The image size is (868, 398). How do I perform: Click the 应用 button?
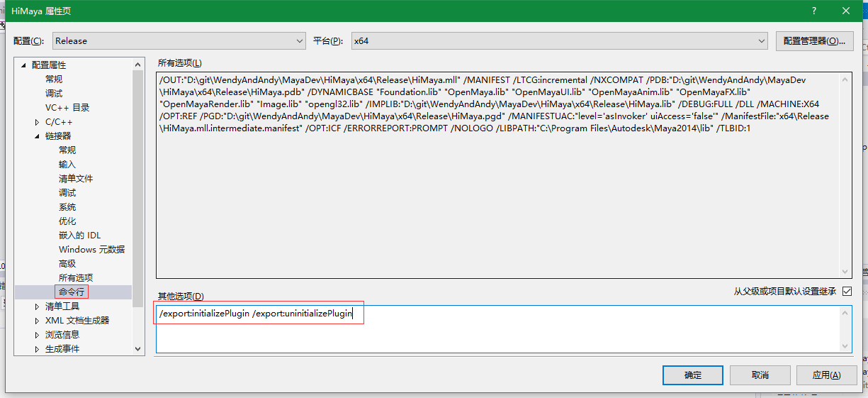(826, 375)
